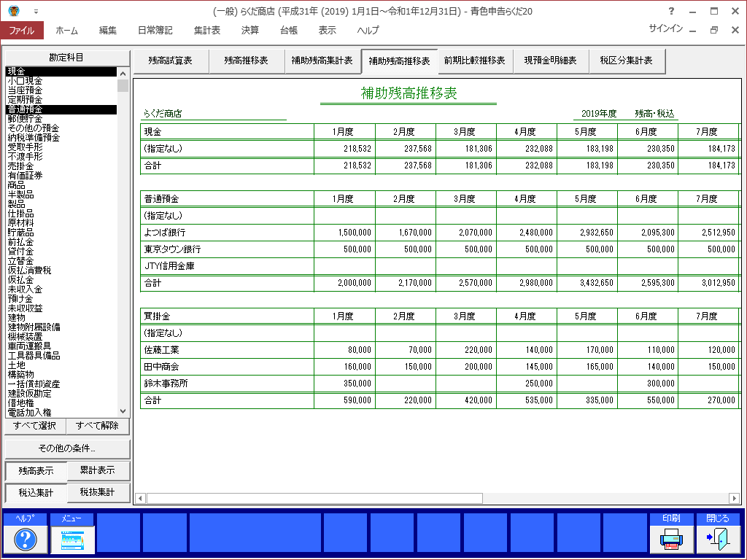
Task: Click the horizontal scrollbar left arrow
Action: pyautogui.click(x=140, y=499)
